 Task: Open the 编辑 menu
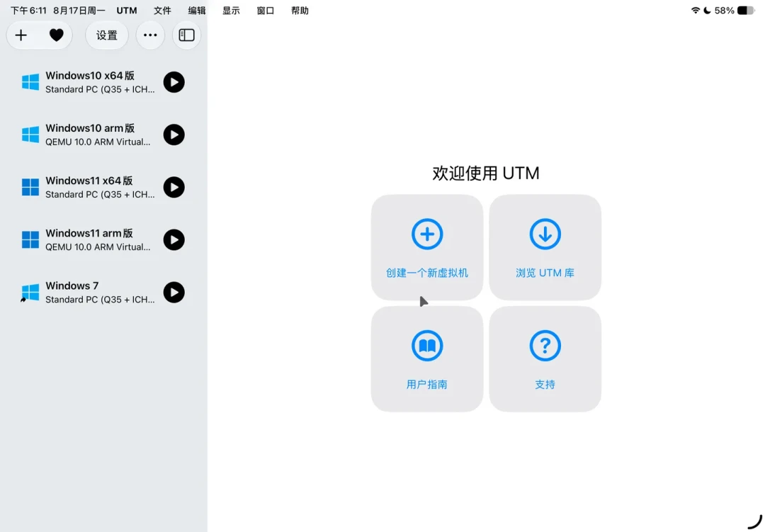[197, 11]
